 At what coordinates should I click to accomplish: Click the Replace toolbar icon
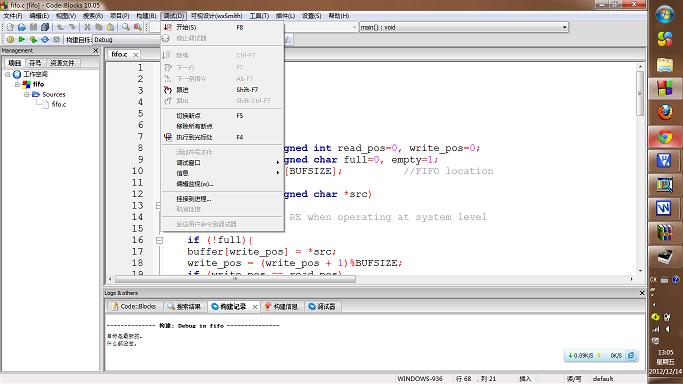[138, 27]
